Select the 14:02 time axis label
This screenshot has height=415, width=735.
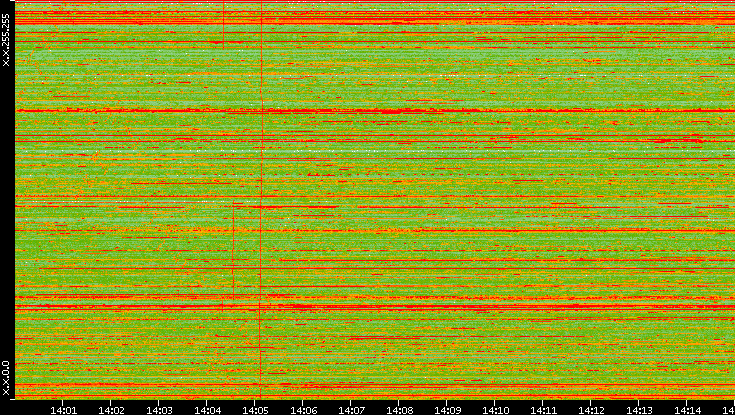(111, 410)
